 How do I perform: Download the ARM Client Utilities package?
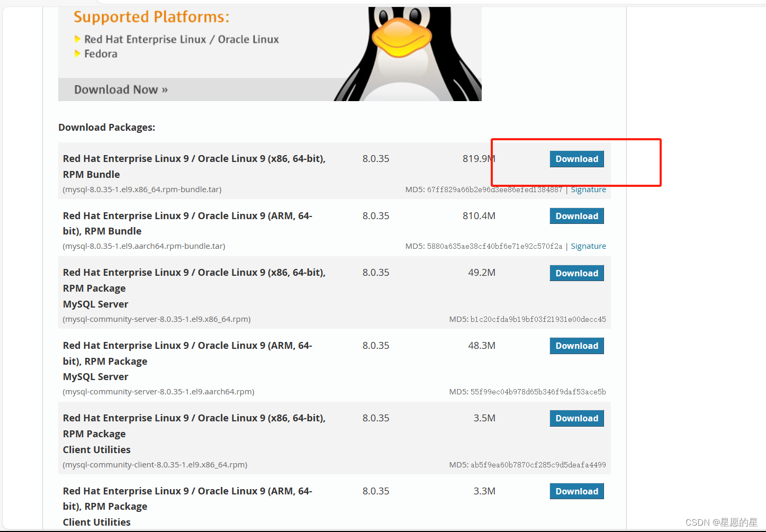coord(576,491)
